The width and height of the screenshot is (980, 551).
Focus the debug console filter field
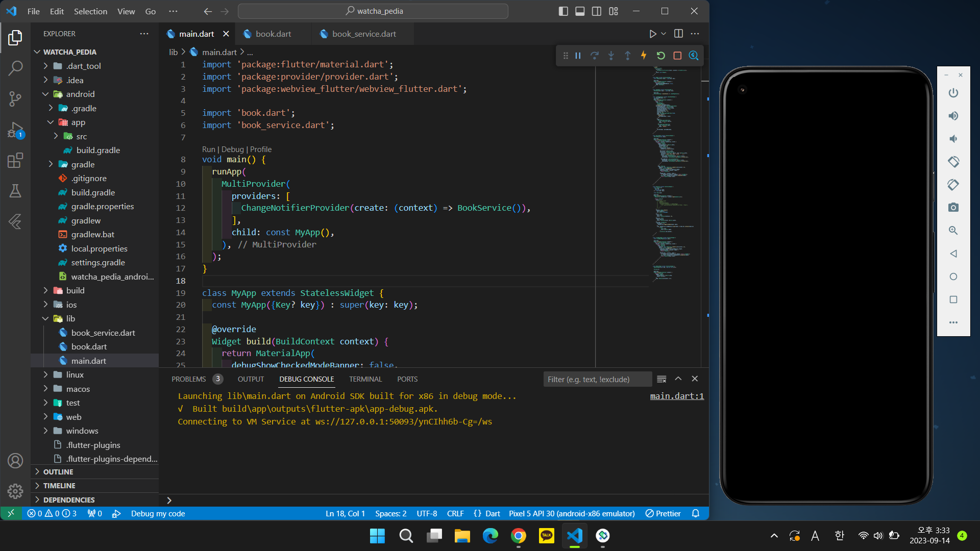[x=597, y=379]
